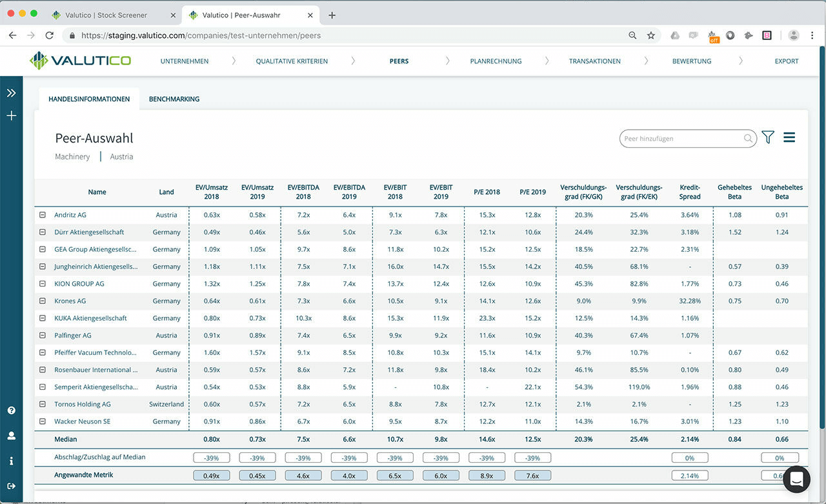Open the Chrome browser menu with three dots
Viewport: 826px width, 504px height.
812,35
